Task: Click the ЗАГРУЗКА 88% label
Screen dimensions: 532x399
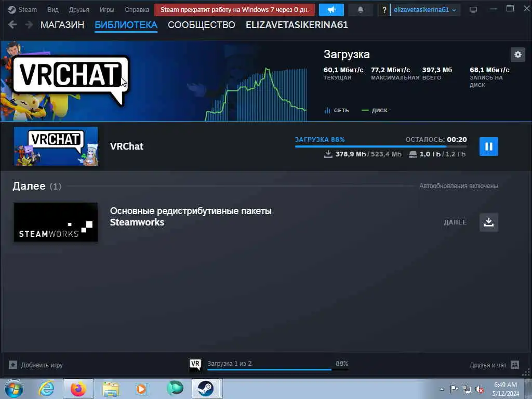Action: point(320,139)
